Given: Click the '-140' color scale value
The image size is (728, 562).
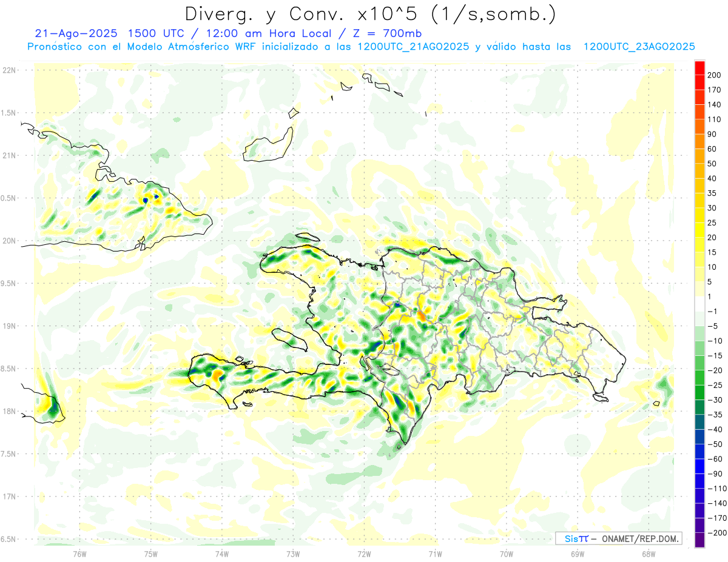Looking at the screenshot, I should (716, 503).
